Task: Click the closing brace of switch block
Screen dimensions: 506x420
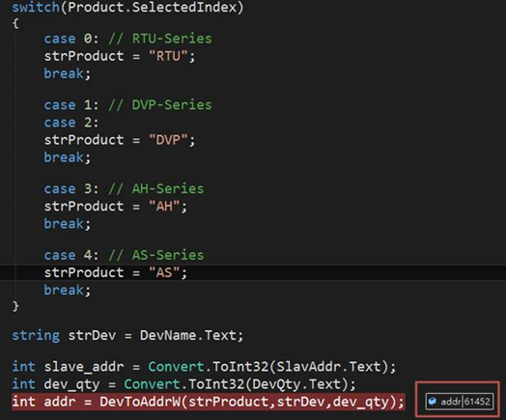Action: (15, 306)
